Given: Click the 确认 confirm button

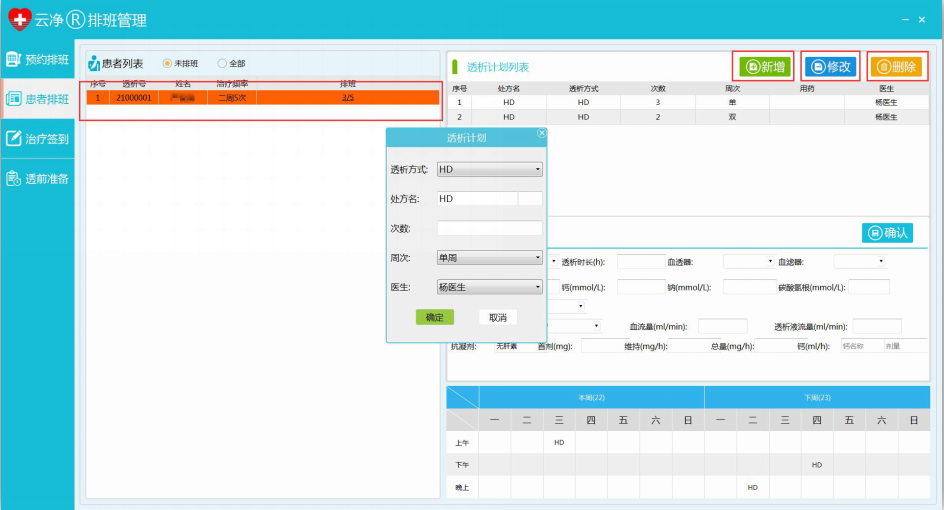Looking at the screenshot, I should [x=887, y=233].
